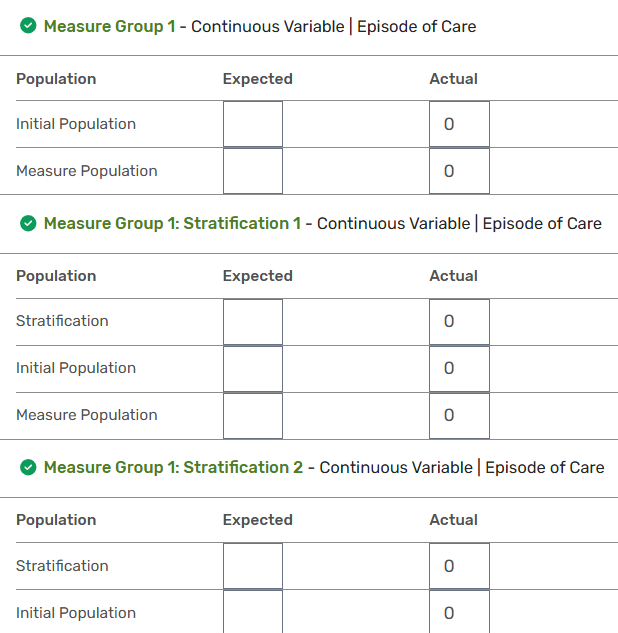618x633 pixels.
Task: Click the green checkmark beside Stratification 2 heading
Action: tap(28, 467)
